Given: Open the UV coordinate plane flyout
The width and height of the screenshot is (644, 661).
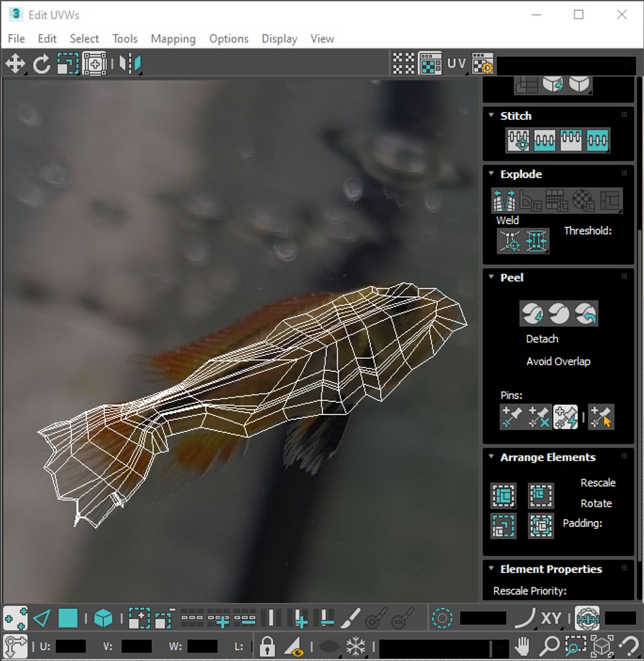Looking at the screenshot, I should coord(456,64).
